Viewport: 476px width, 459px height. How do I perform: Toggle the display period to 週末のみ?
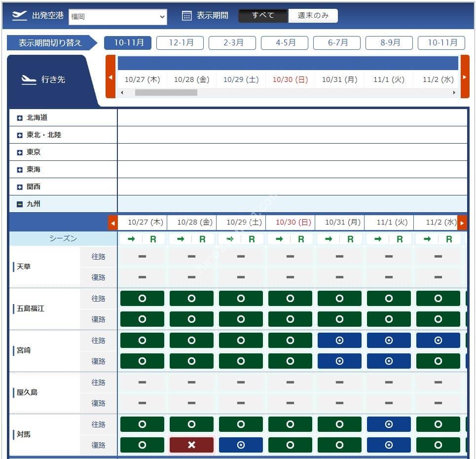tap(313, 15)
